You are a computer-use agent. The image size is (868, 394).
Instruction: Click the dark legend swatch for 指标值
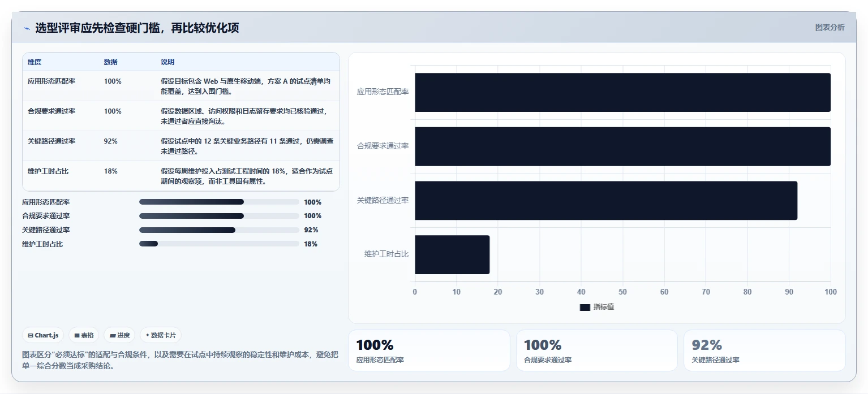(585, 307)
